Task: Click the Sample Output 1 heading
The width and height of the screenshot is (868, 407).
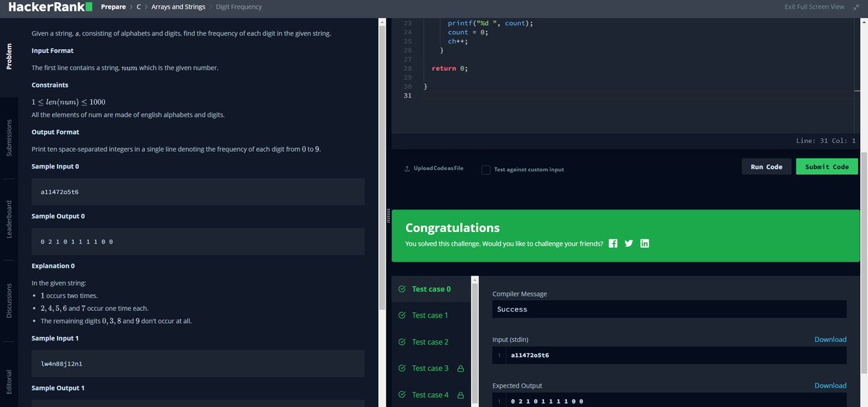Action: [59, 388]
